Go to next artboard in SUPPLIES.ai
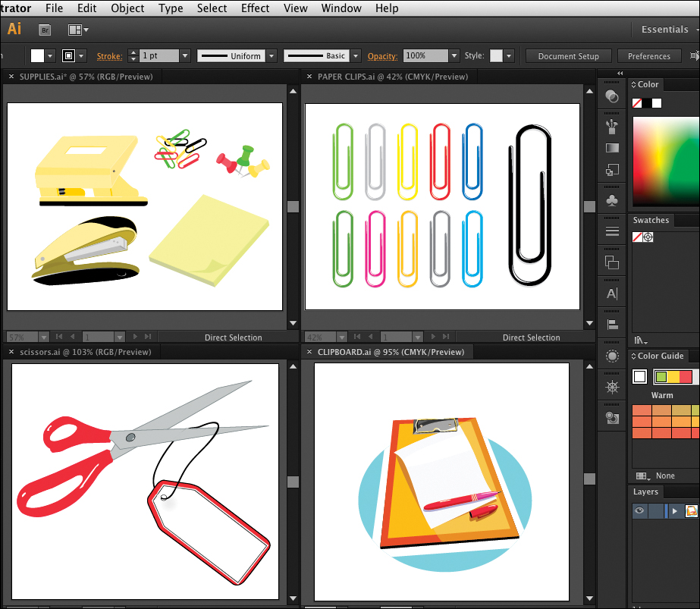The height and width of the screenshot is (609, 700). coord(135,337)
